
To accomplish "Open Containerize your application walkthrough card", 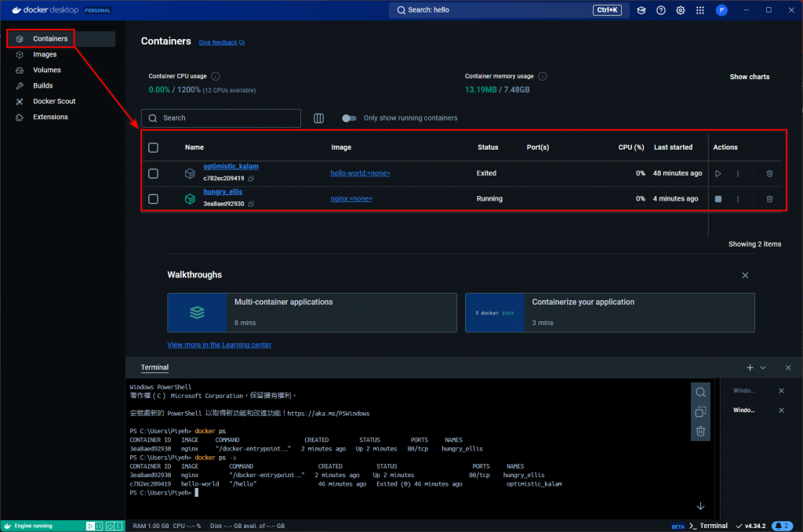I will tap(609, 313).
